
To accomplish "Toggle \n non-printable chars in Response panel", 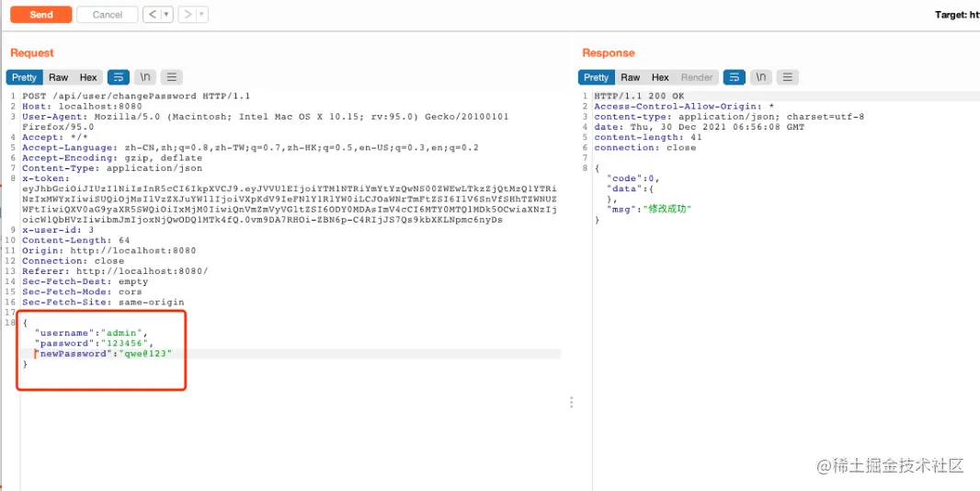I will pyautogui.click(x=760, y=77).
